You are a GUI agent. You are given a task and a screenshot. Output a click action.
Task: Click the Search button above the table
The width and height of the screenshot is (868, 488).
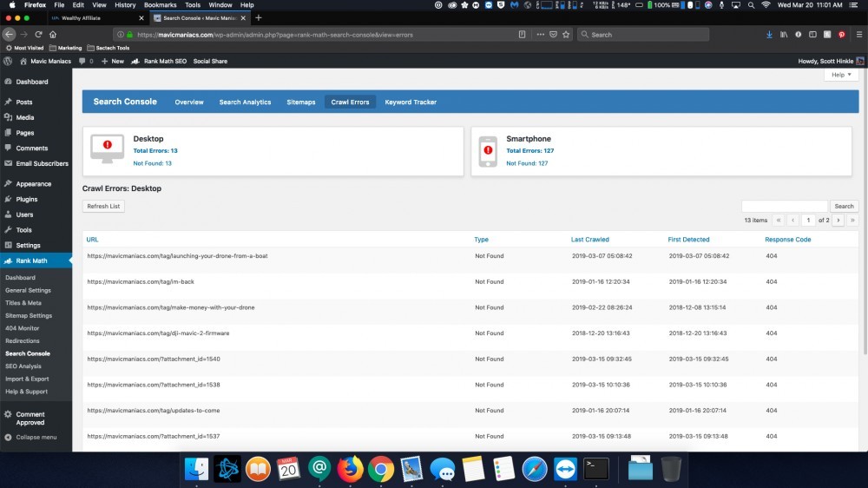pos(844,206)
